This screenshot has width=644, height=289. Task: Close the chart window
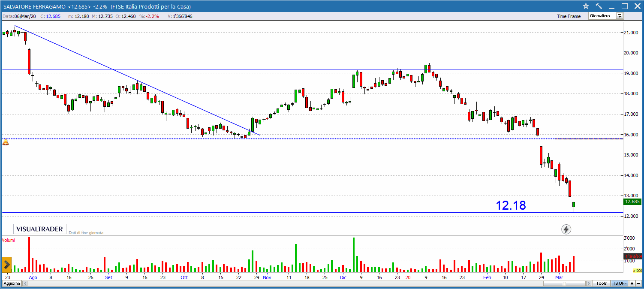click(637, 6)
